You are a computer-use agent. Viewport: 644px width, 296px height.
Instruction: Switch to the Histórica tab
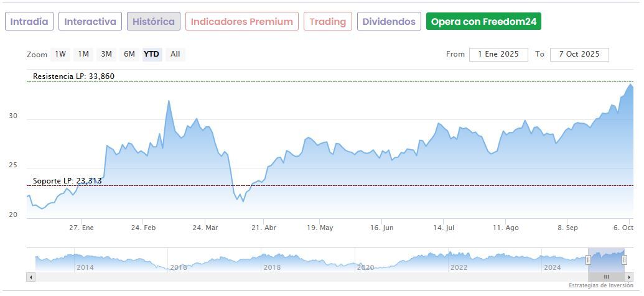pyautogui.click(x=154, y=22)
